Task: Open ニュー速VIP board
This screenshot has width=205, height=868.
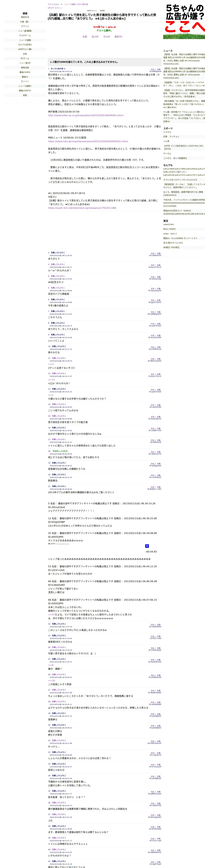Action: pos(25,63)
